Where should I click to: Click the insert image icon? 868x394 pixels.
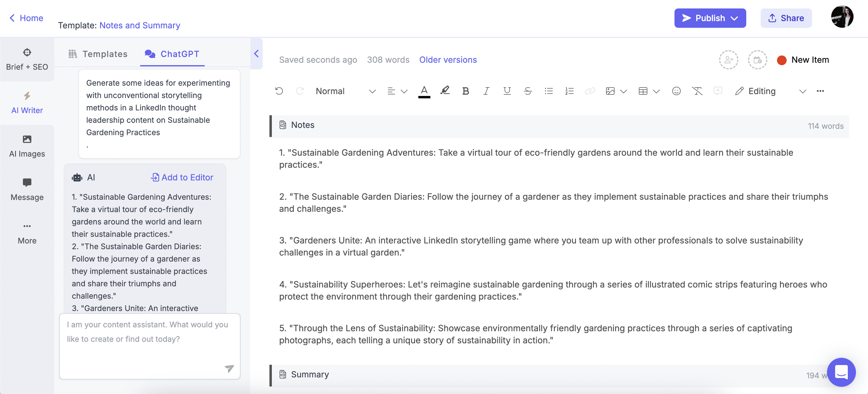(610, 91)
